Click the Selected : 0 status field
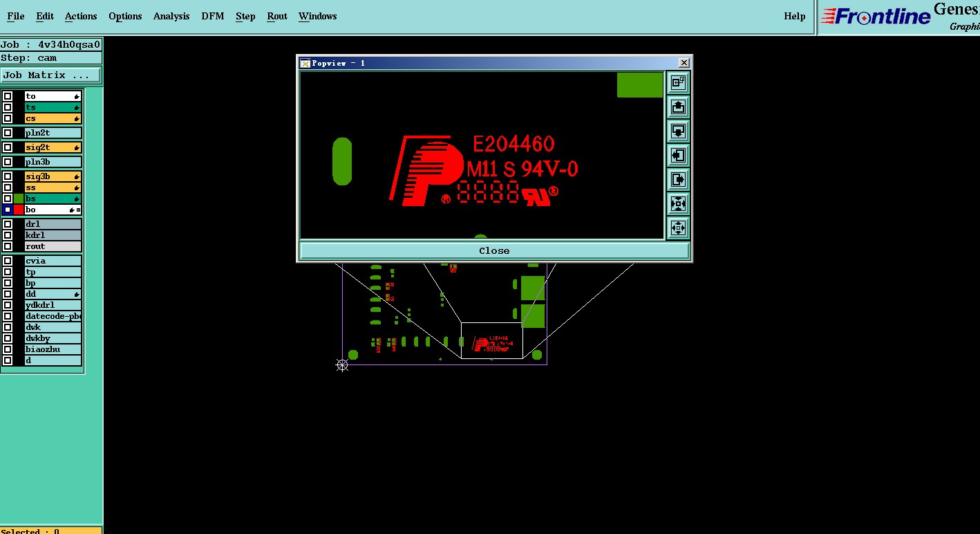 pyautogui.click(x=51, y=531)
